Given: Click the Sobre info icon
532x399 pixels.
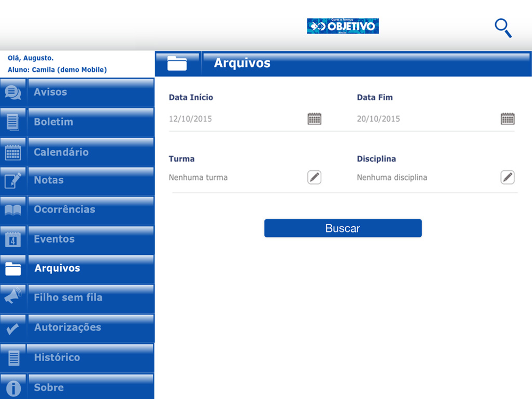Looking at the screenshot, I should point(14,388).
